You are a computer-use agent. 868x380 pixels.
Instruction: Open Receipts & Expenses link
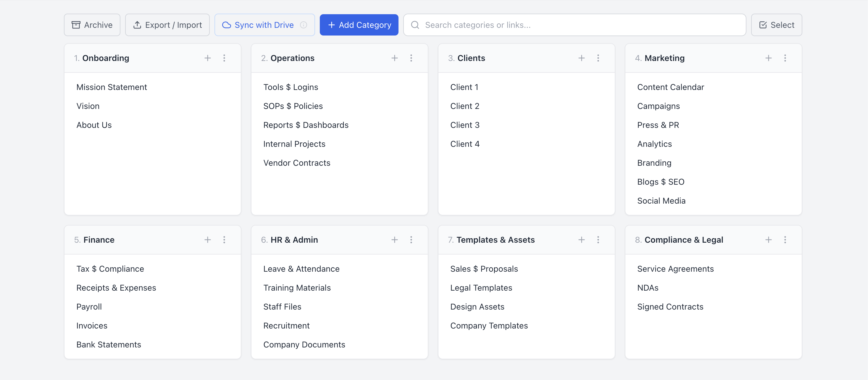(x=116, y=288)
